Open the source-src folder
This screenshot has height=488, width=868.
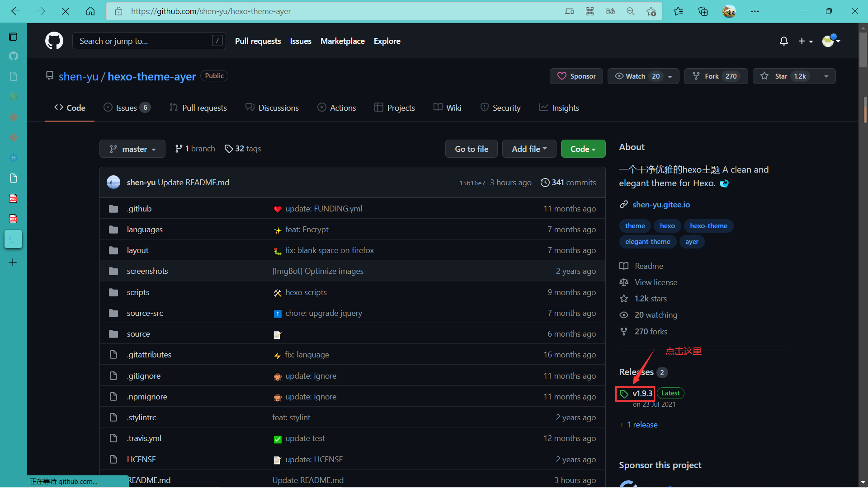pyautogui.click(x=145, y=313)
